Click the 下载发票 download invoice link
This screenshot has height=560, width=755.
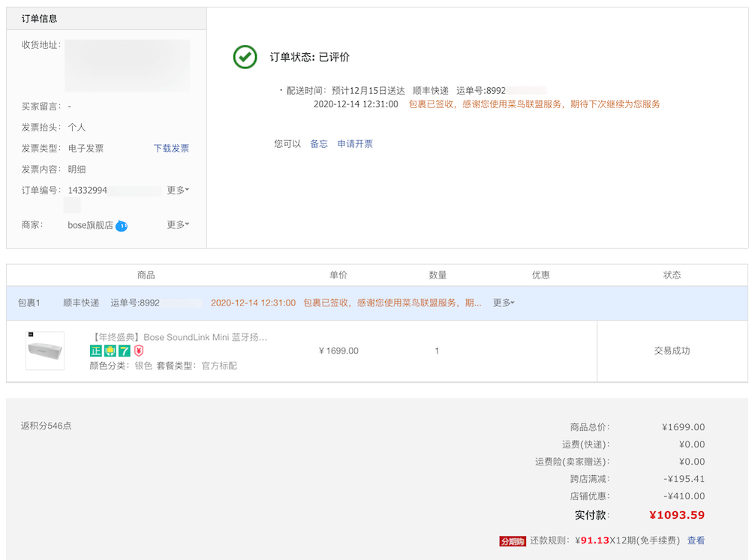171,149
